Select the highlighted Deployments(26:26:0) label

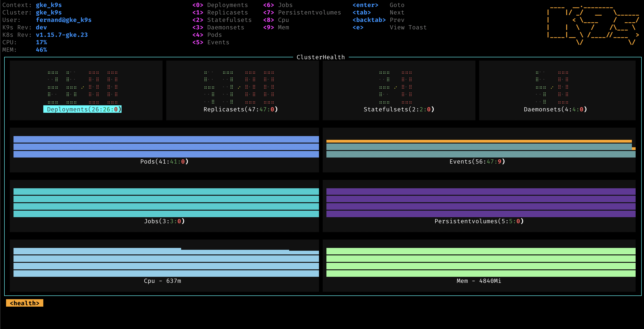[x=82, y=109]
